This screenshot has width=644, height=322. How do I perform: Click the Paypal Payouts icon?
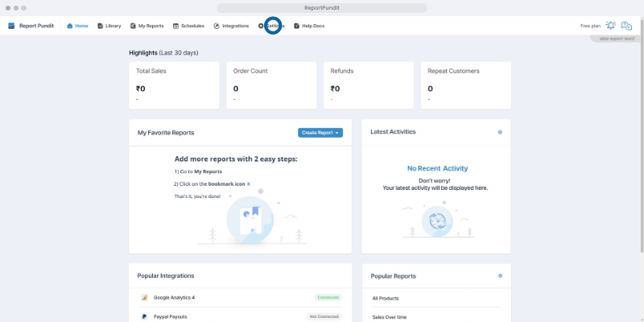pos(144,316)
